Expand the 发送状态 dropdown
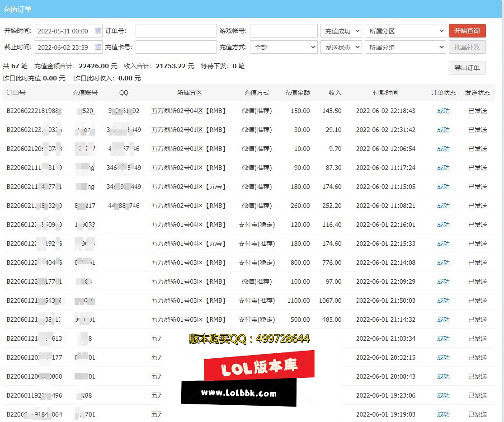This screenshot has height=422, width=504. (341, 47)
